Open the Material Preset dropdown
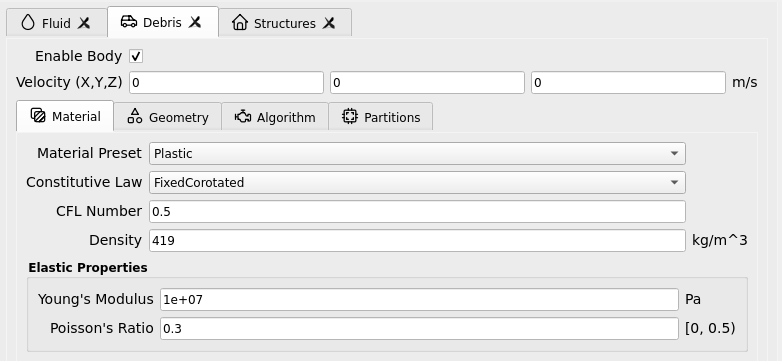The image size is (782, 361). (417, 154)
